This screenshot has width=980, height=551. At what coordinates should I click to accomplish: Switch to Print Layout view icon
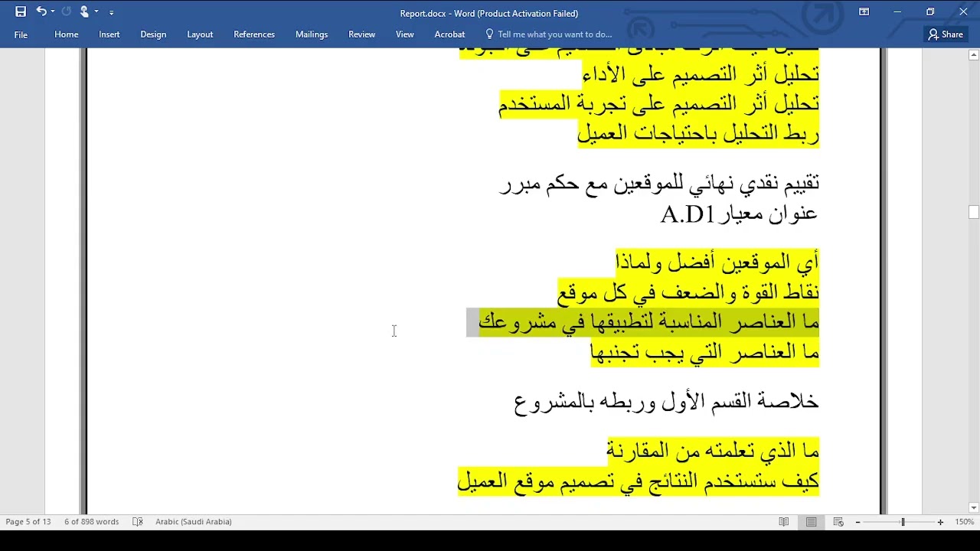click(x=812, y=522)
